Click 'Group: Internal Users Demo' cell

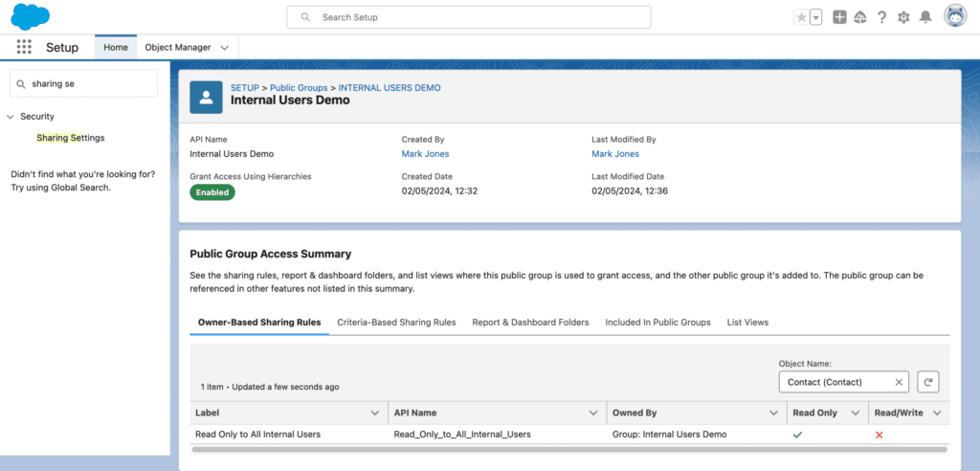point(669,434)
